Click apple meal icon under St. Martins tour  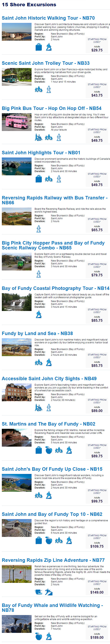pos(49,450)
